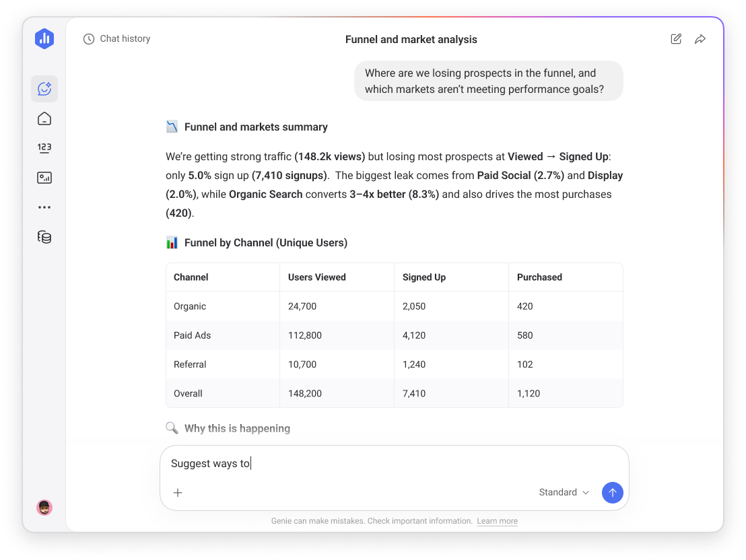The width and height of the screenshot is (746, 560).
Task: Click the app logo at the top left
Action: (44, 38)
